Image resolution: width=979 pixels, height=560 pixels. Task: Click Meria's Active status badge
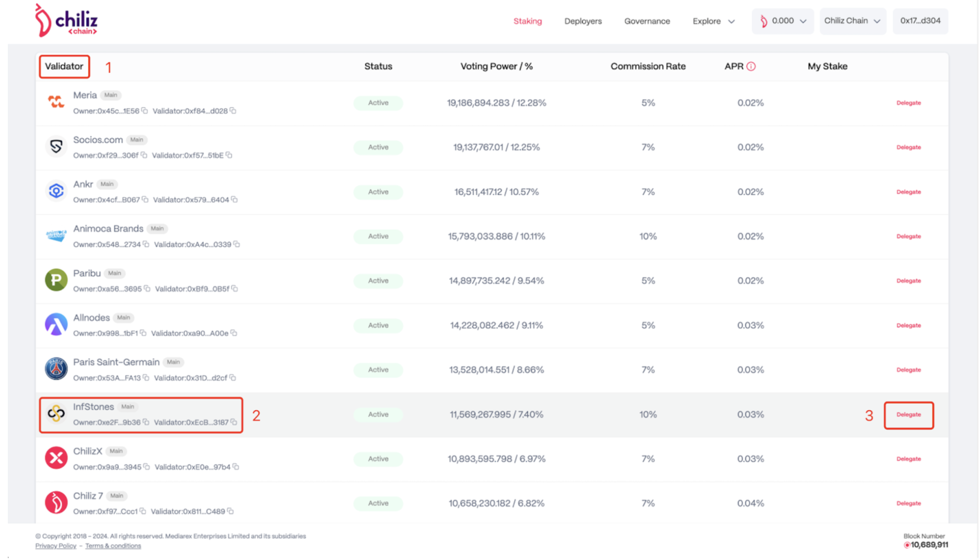pyautogui.click(x=378, y=103)
